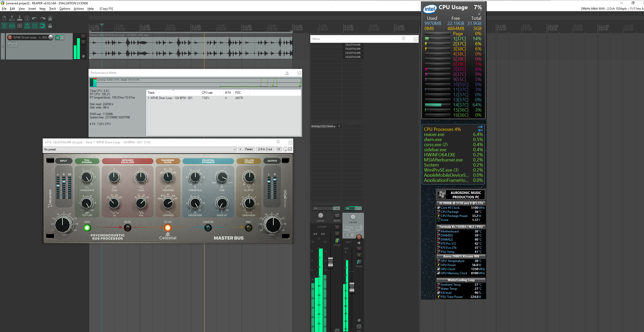Click the large output GAIN knob
This screenshot has height=332, width=644.
273,225
